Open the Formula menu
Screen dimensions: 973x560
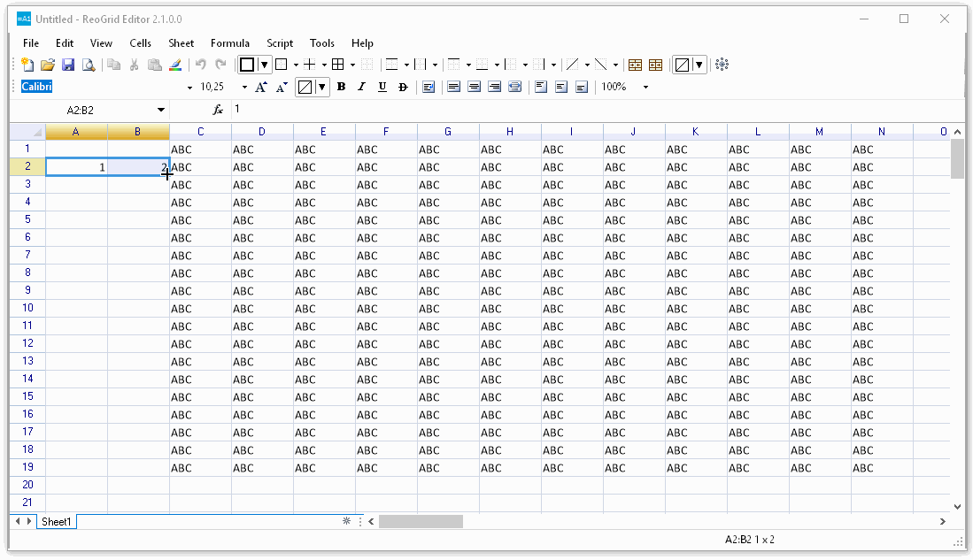[230, 42]
